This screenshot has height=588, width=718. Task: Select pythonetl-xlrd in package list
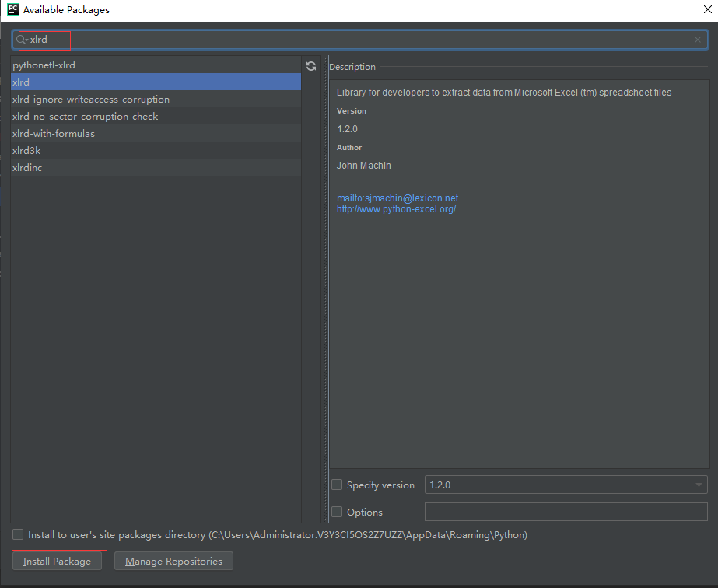tap(44, 65)
